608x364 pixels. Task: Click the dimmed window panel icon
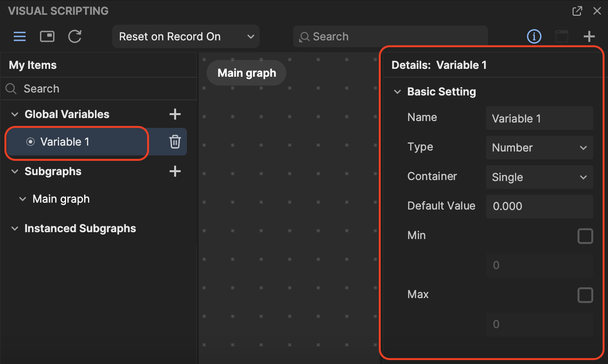[562, 36]
